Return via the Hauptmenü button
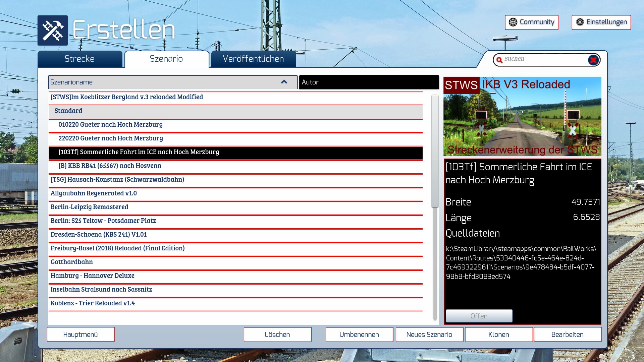The height and width of the screenshot is (362, 644). [x=80, y=335]
